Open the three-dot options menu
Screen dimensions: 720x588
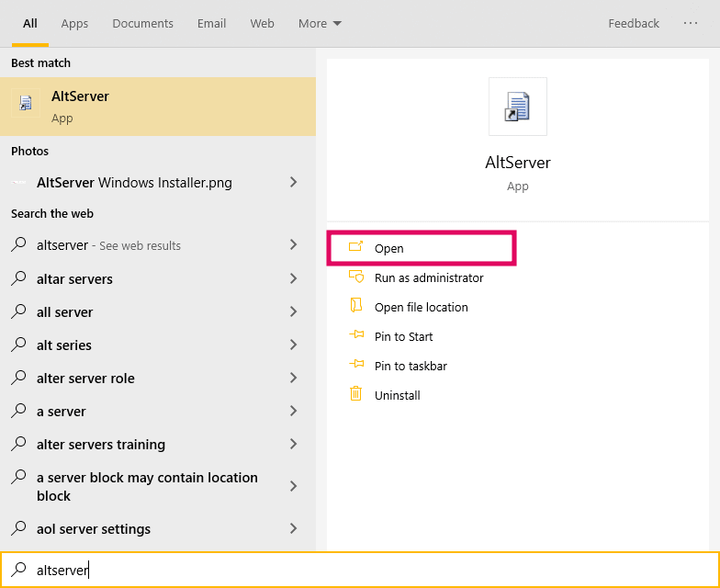pos(691,23)
